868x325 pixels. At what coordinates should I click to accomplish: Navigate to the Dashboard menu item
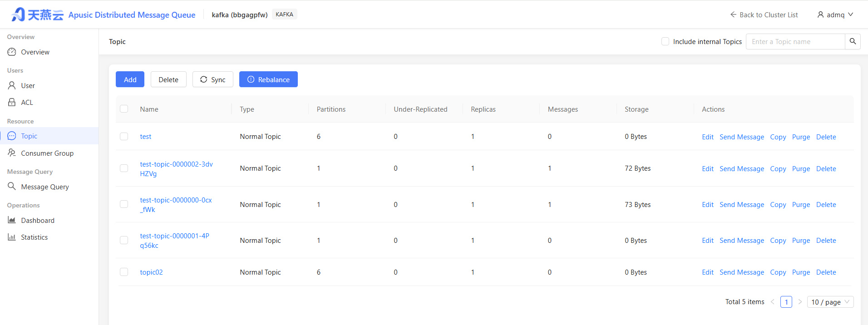point(49,220)
